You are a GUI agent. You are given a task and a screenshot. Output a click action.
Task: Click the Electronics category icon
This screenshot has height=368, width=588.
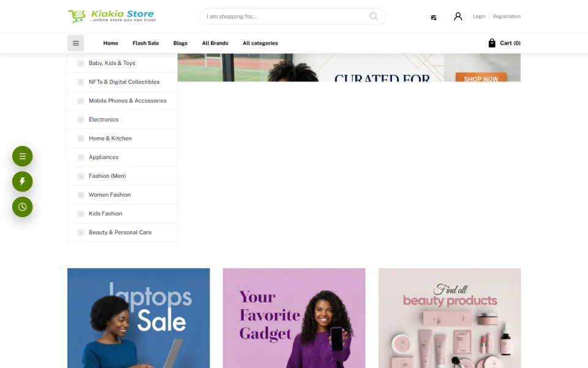pyautogui.click(x=81, y=120)
